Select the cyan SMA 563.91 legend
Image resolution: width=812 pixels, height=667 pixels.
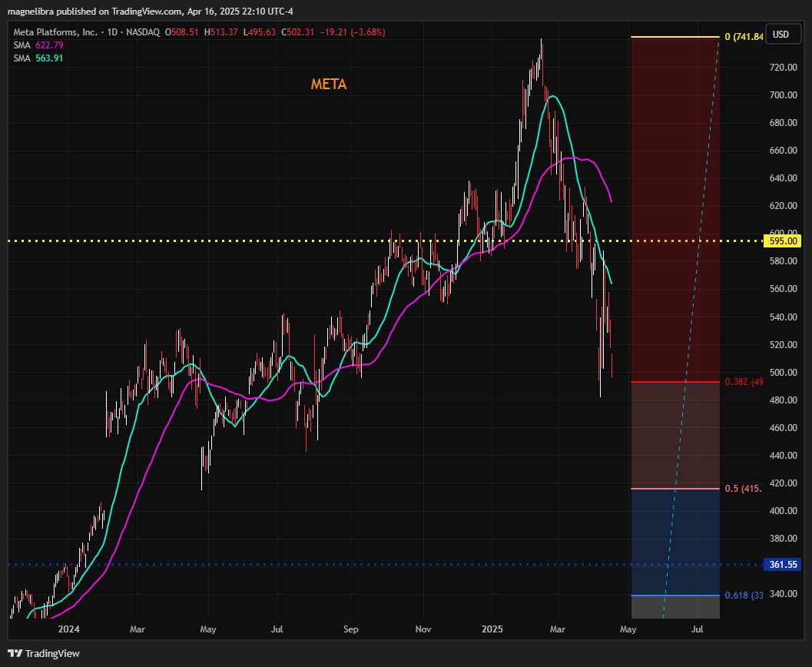tap(38, 58)
